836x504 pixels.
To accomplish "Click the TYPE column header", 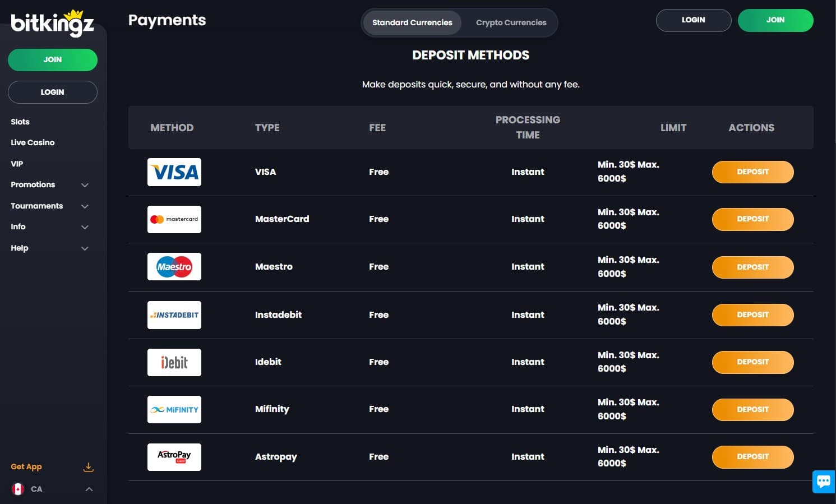I will click(267, 128).
